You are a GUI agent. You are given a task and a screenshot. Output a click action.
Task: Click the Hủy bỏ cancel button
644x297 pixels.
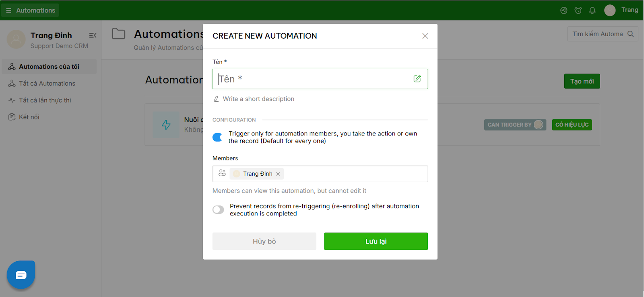264,241
